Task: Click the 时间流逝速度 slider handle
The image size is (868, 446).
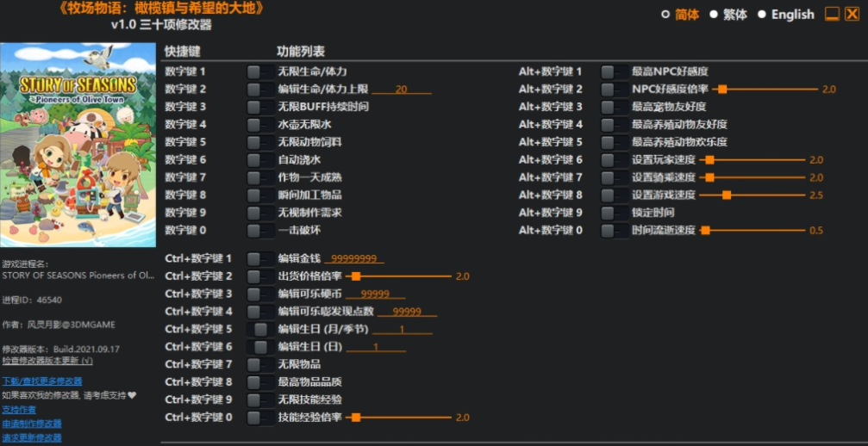Action: coord(705,231)
